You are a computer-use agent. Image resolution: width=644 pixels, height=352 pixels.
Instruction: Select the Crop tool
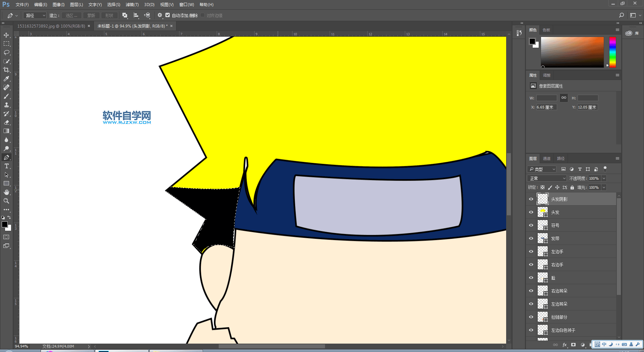[x=6, y=70]
